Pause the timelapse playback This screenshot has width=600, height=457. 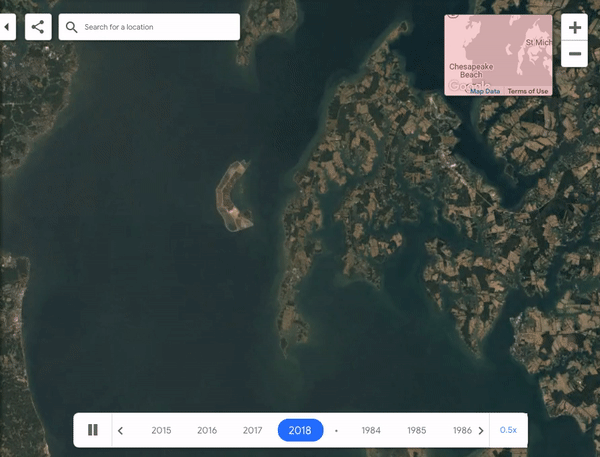tap(93, 430)
